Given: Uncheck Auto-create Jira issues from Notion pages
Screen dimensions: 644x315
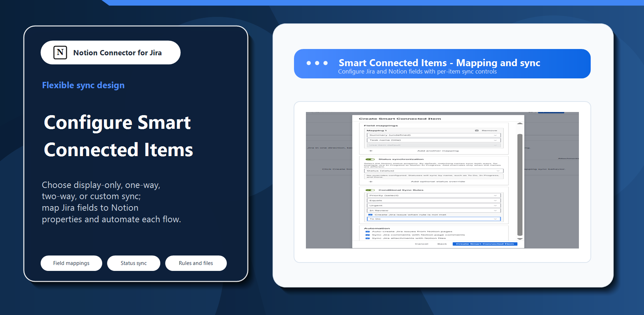Looking at the screenshot, I should tap(367, 232).
